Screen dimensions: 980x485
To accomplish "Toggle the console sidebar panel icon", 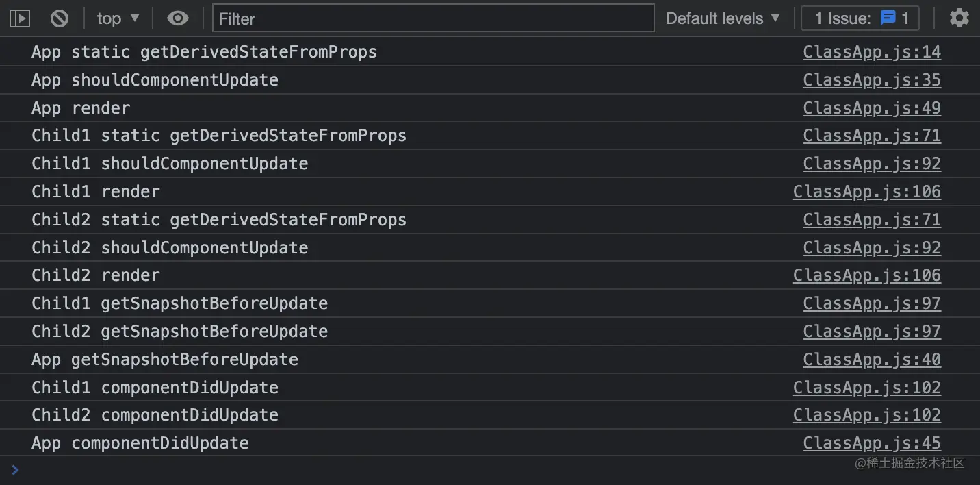I will coord(20,18).
